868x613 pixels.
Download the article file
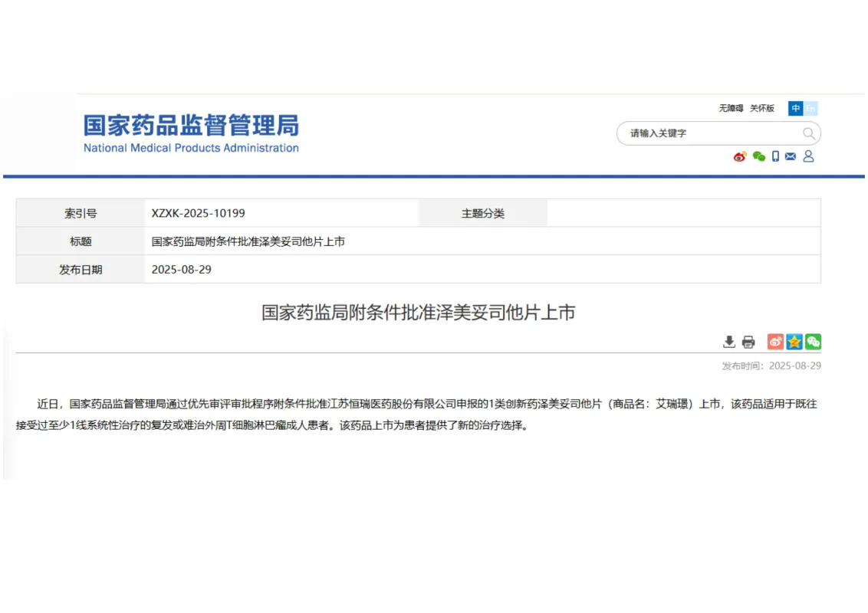tap(729, 341)
